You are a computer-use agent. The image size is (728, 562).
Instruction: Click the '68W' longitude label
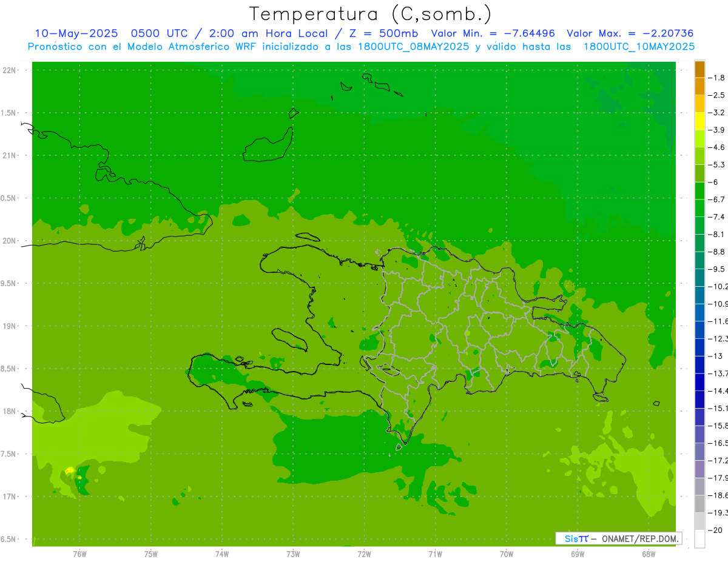point(649,555)
